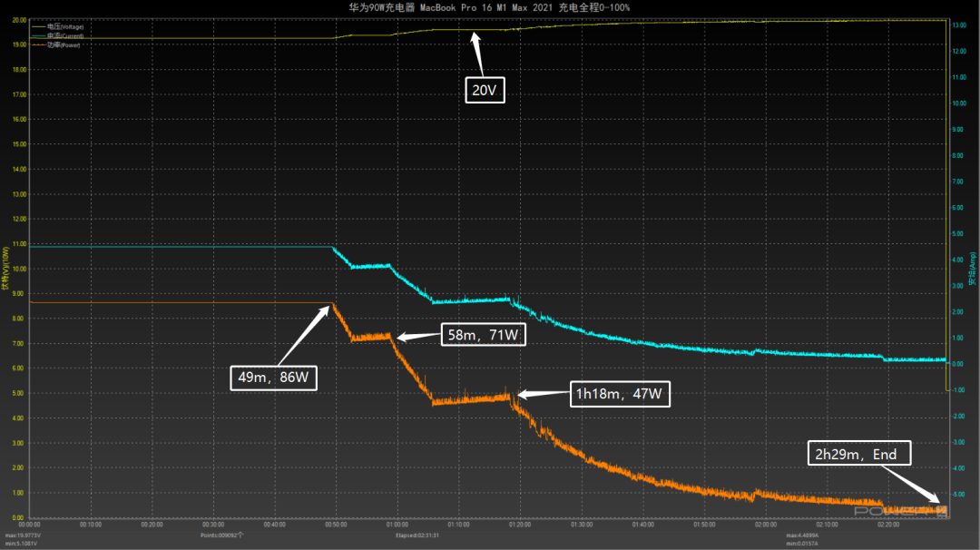This screenshot has width=980, height=550.
Task: Click the 01:20:00 time axis label
Action: tap(519, 525)
